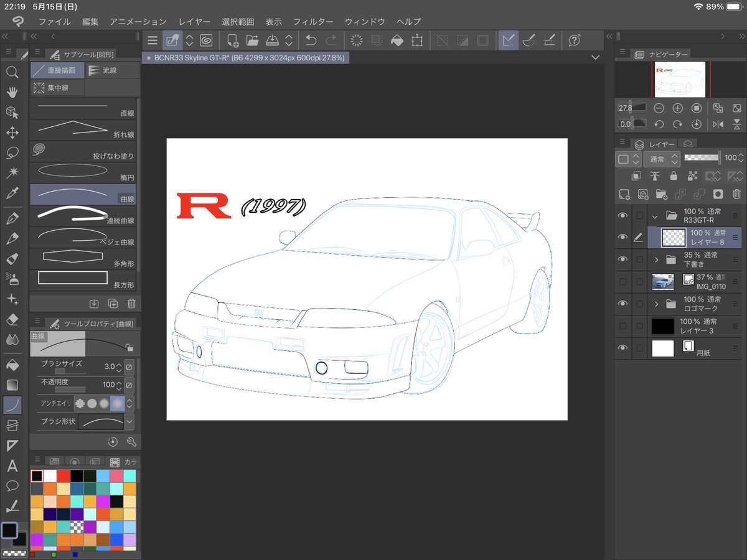The height and width of the screenshot is (560, 747).
Task: Select the Balloon tool
Action: tap(12, 485)
